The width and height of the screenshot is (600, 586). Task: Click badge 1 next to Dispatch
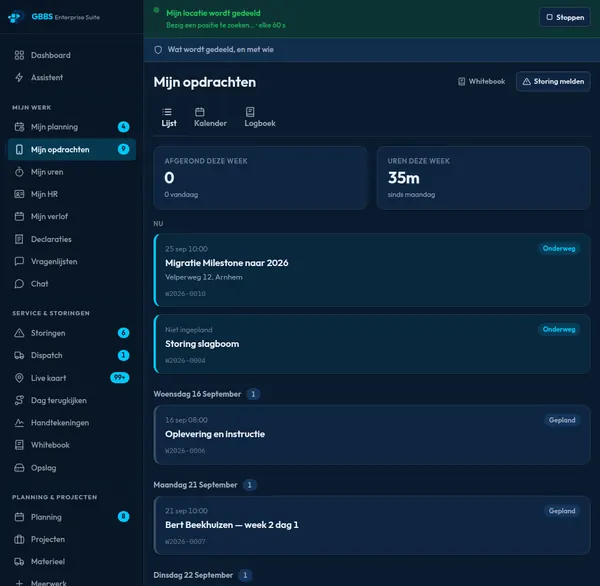pyautogui.click(x=123, y=355)
